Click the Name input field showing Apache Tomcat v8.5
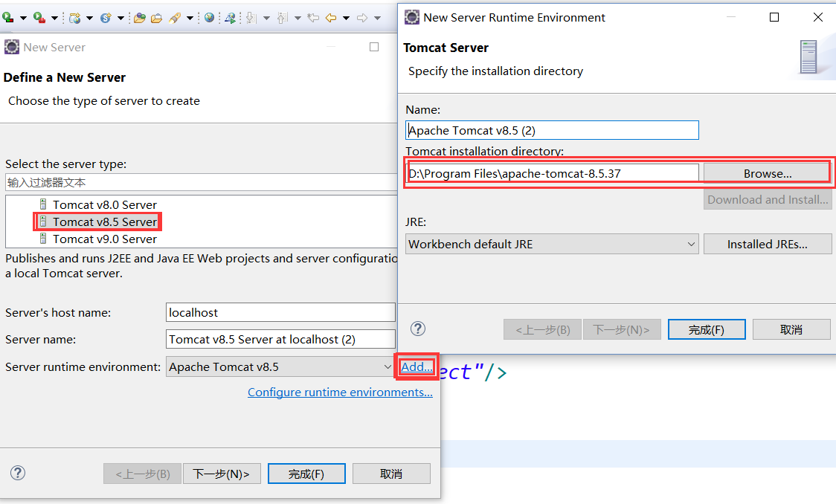This screenshot has width=836, height=504. pyautogui.click(x=552, y=129)
